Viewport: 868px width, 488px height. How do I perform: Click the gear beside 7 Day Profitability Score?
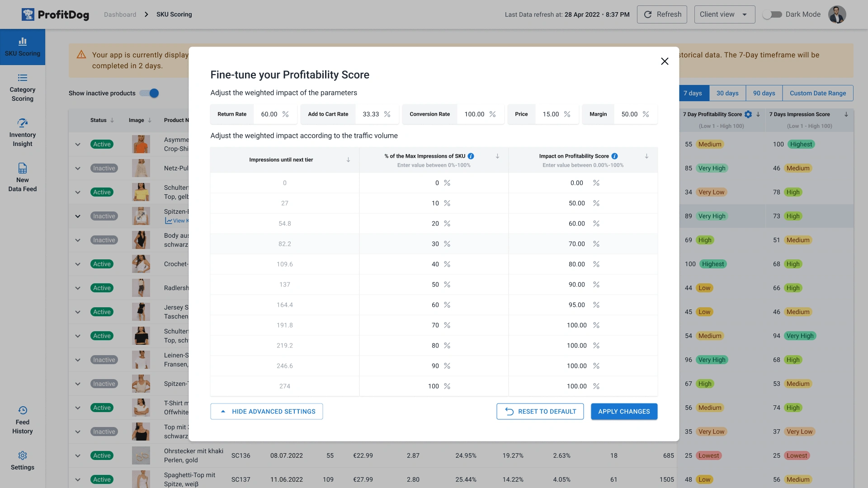(x=748, y=114)
